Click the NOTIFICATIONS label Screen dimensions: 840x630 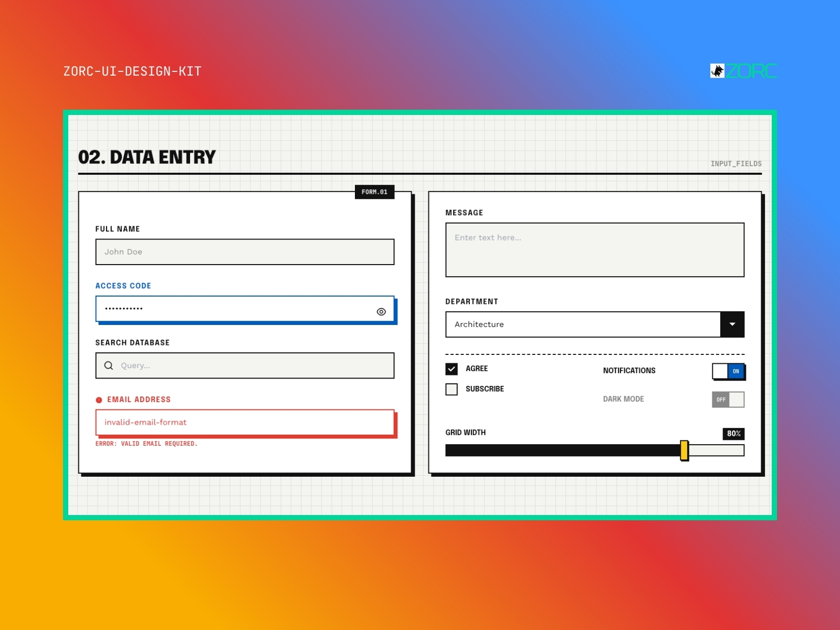pos(629,371)
